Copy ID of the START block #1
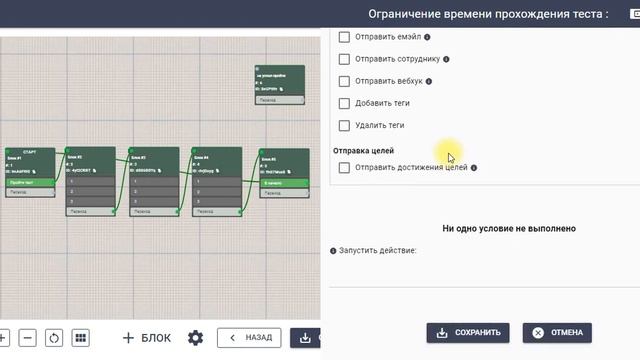Screen dimensions: 640x360 (34, 171)
